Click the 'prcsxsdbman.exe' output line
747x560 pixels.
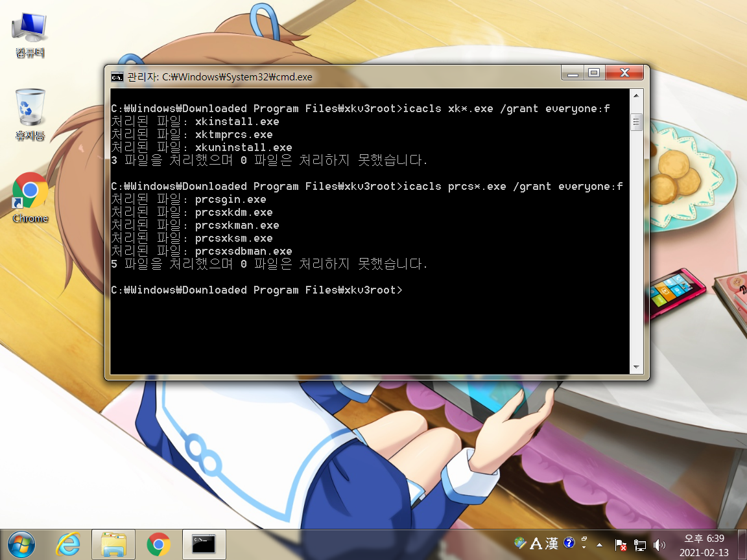(202, 250)
